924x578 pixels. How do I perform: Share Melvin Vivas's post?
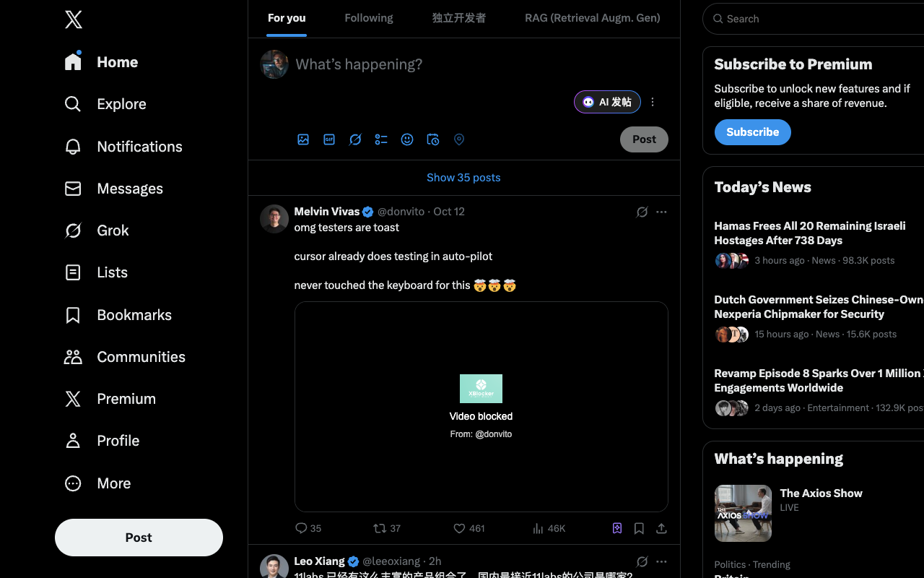click(x=661, y=528)
